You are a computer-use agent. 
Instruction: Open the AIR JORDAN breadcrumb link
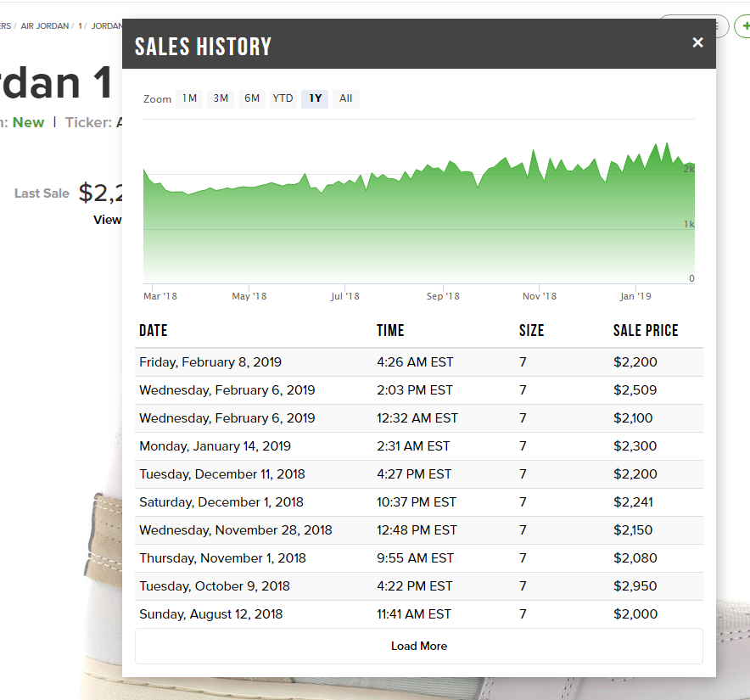coord(46,25)
